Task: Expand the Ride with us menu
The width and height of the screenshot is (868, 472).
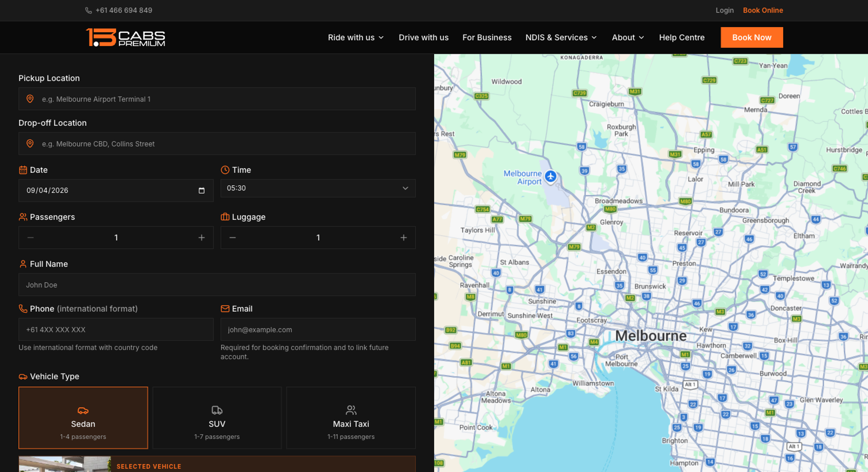Action: 356,37
